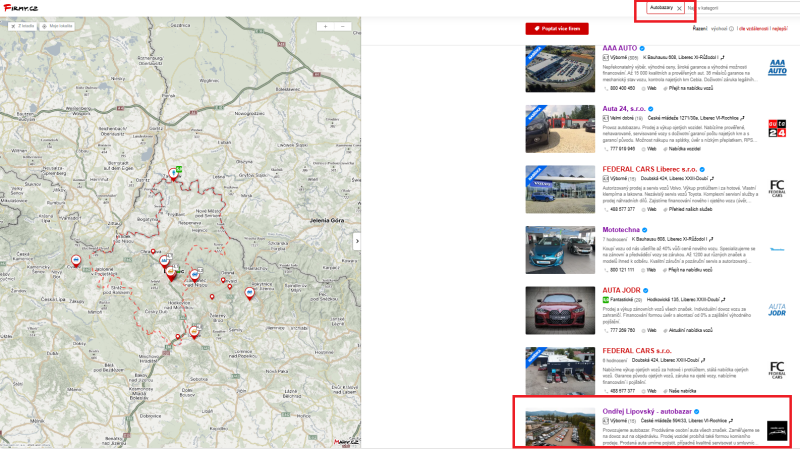
Task: Remove the Autobazary filter tag
Action: (x=679, y=9)
